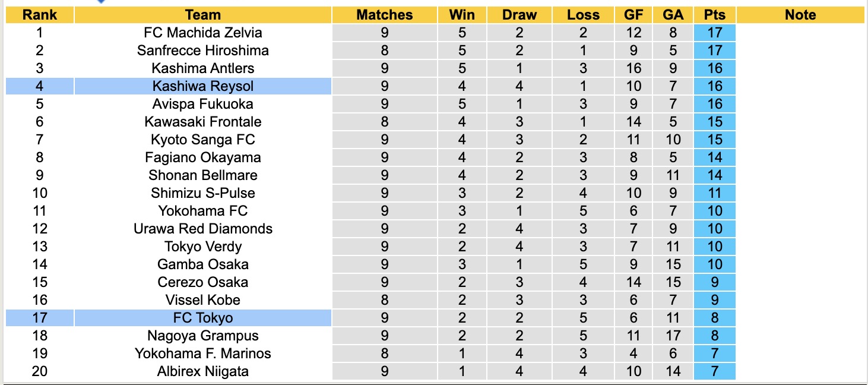Screen dimensions: 868x385
Task: Click the highlighted FC Tokyo team cell
Action: pos(202,318)
